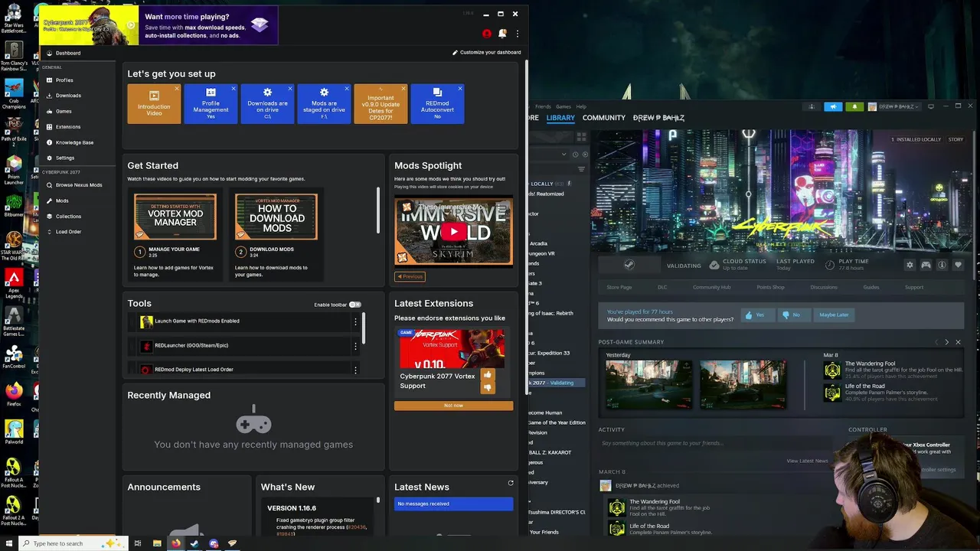Toggle the Enable toolbar switch

coord(355,305)
